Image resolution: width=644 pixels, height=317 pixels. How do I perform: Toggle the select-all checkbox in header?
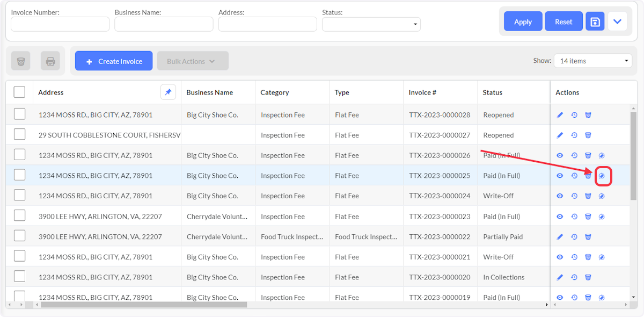point(19,92)
